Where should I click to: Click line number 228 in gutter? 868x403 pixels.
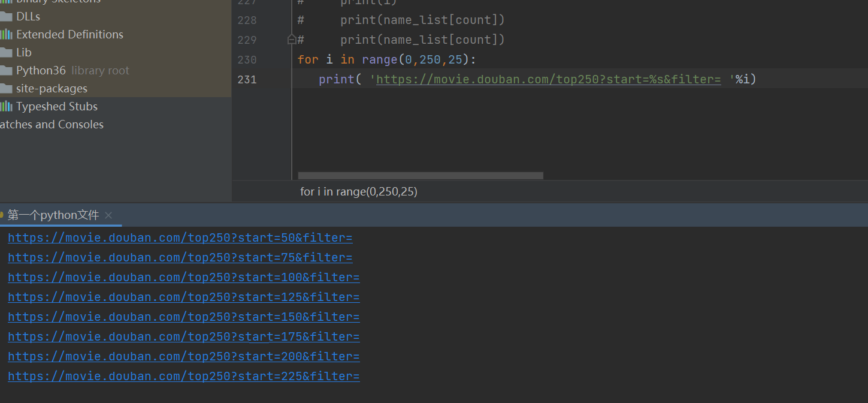pyautogui.click(x=247, y=20)
